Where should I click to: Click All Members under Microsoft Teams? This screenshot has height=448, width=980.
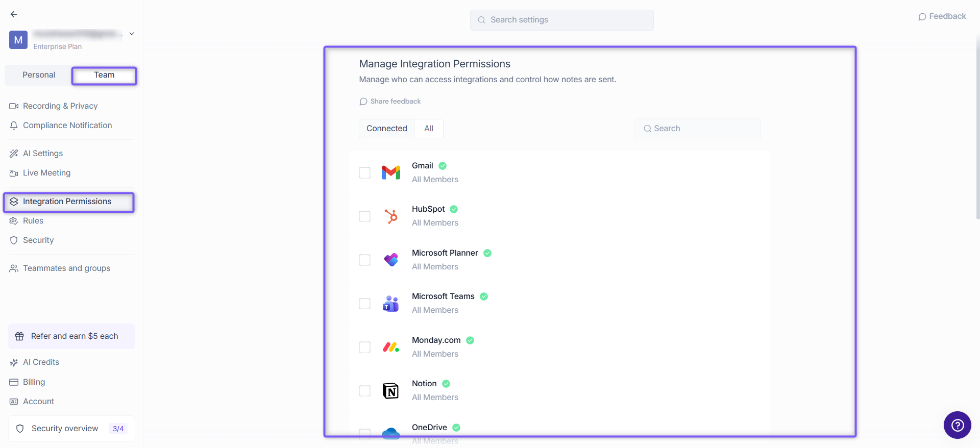pos(435,310)
